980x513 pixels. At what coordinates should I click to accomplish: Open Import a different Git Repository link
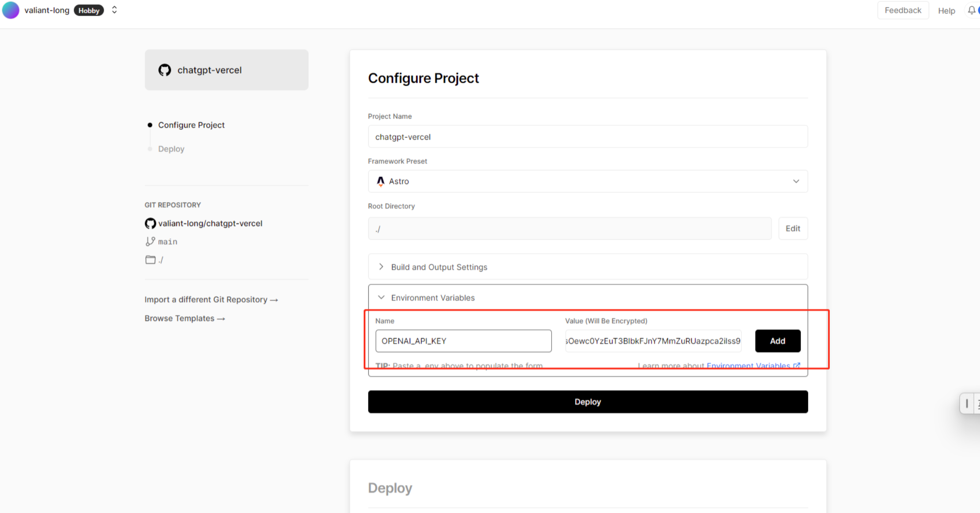coord(211,299)
